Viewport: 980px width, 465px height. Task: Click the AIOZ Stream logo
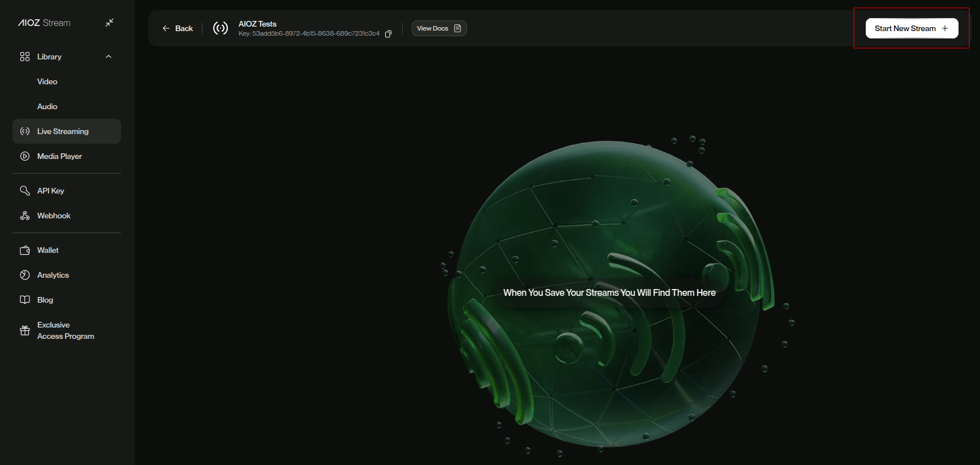(x=44, y=23)
